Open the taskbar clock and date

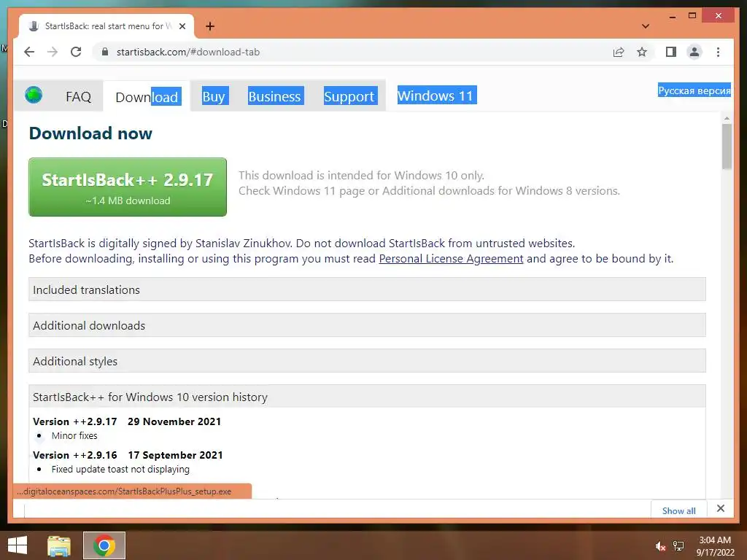[x=715, y=546]
